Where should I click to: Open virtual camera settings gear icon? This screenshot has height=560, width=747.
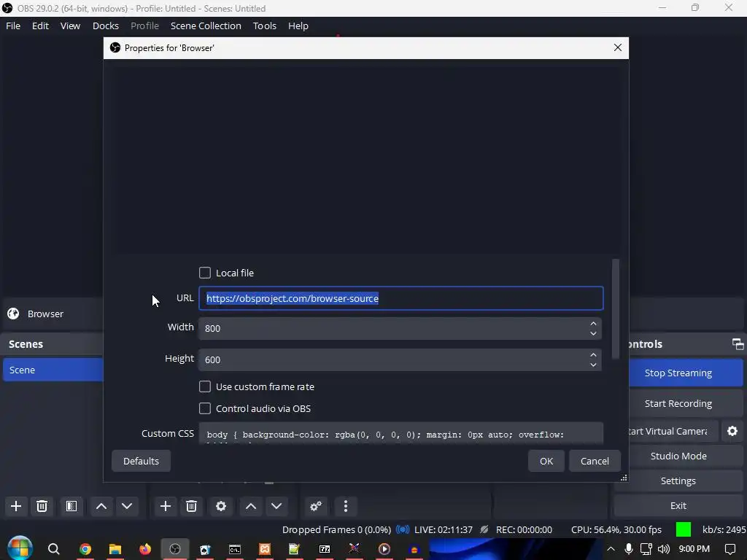point(732,431)
